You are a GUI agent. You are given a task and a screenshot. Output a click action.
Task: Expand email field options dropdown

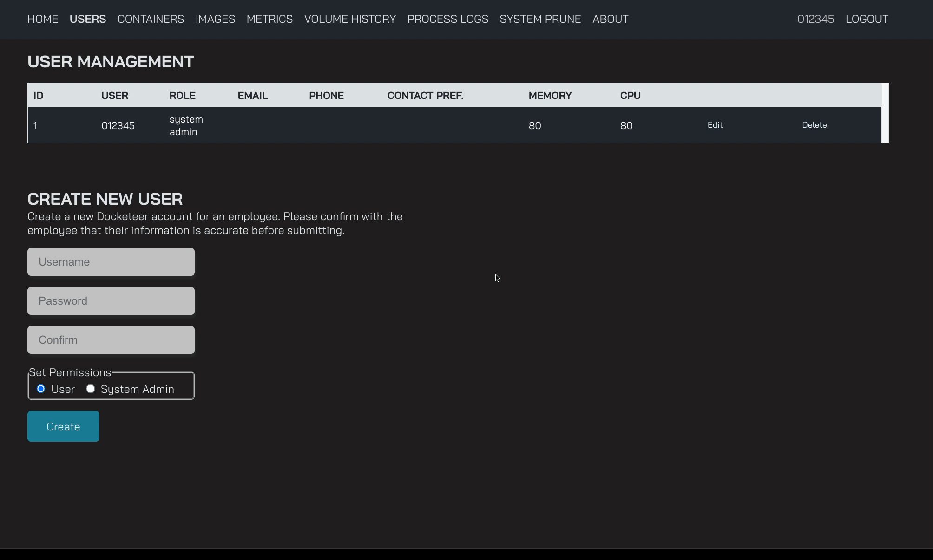point(253,95)
